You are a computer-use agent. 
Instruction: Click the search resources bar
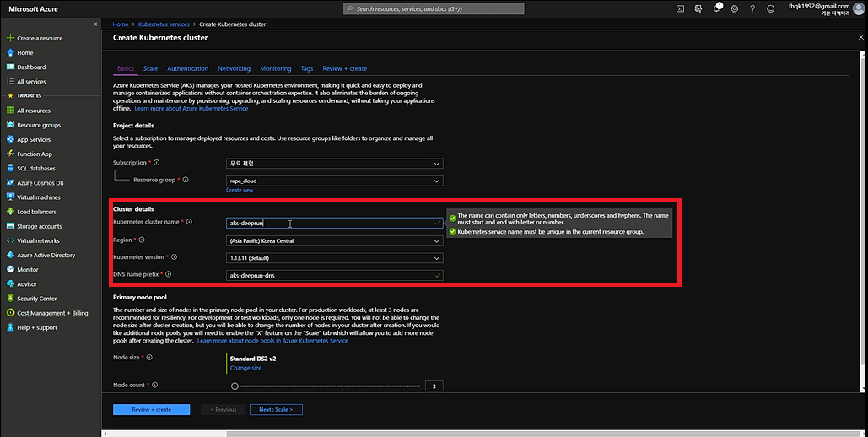[x=434, y=9]
